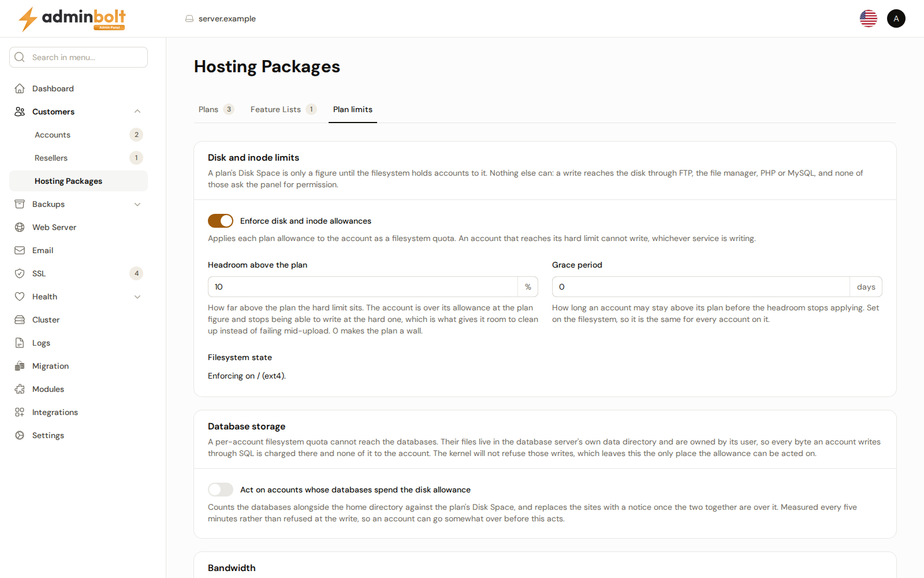Click the Settings gear icon

click(20, 435)
